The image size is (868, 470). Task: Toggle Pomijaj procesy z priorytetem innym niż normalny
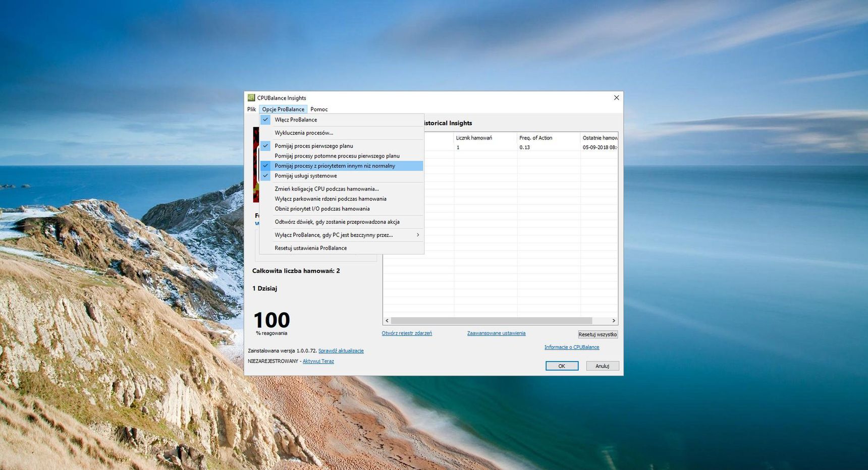tap(341, 166)
